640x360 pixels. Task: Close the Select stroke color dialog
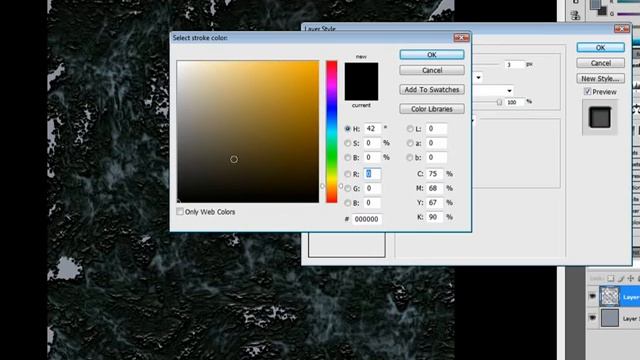click(x=461, y=38)
